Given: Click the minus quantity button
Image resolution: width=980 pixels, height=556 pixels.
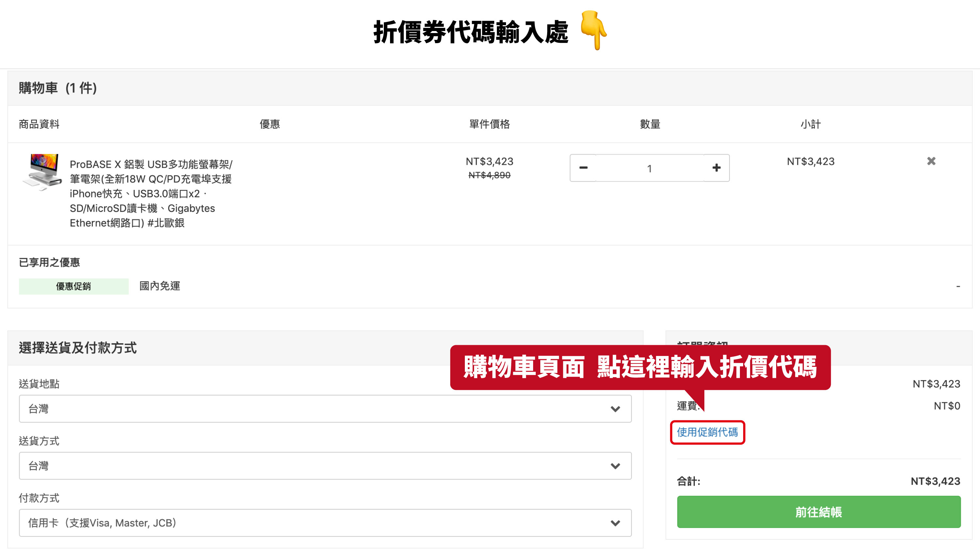Looking at the screenshot, I should coord(583,168).
